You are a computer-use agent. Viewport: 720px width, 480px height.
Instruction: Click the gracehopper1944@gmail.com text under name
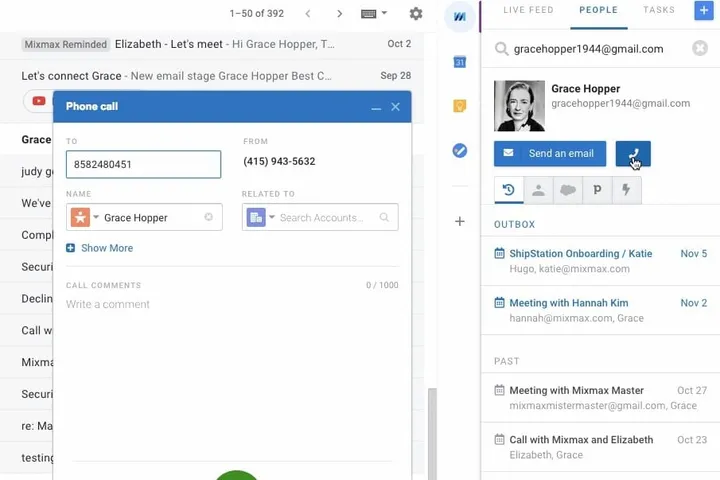tap(620, 103)
